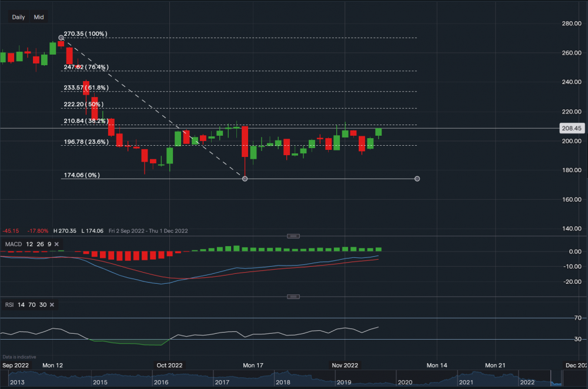
Task: Close the RSI indicator panel
Action: (x=51, y=305)
